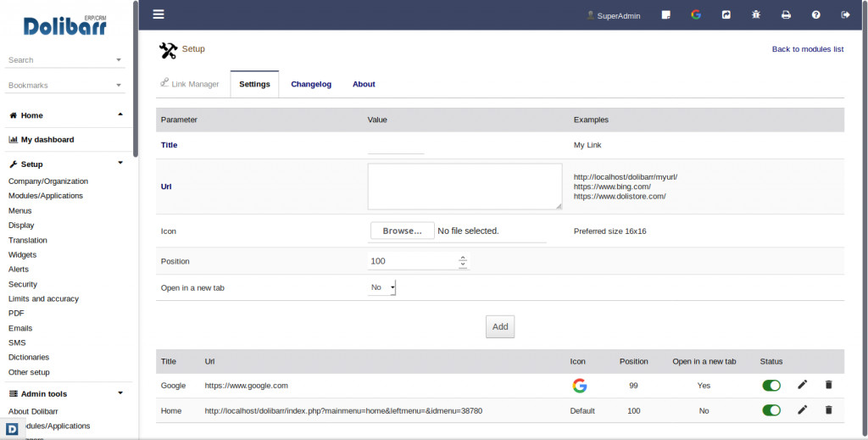Collapse the Setup section in the sidebar

point(120,164)
